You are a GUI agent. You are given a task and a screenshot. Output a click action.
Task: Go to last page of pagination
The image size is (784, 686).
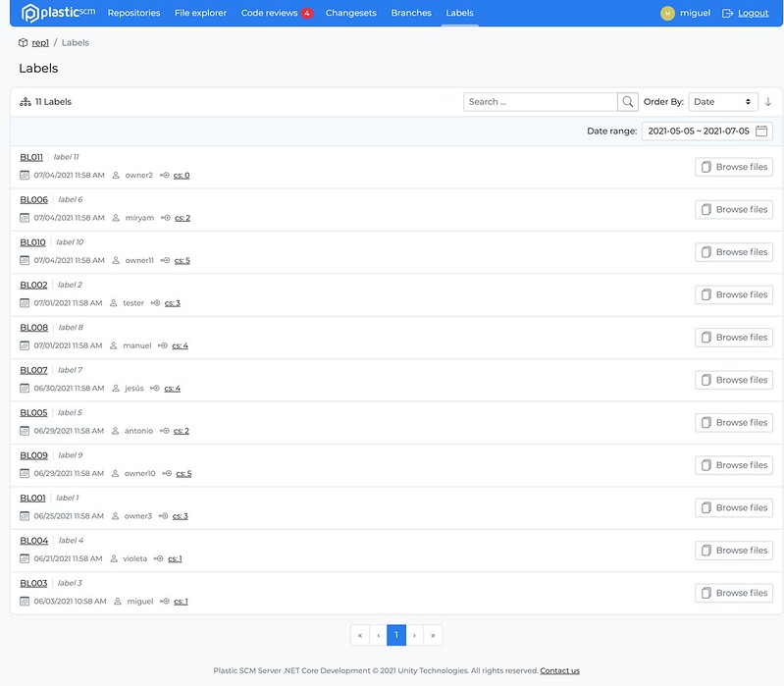(x=433, y=636)
